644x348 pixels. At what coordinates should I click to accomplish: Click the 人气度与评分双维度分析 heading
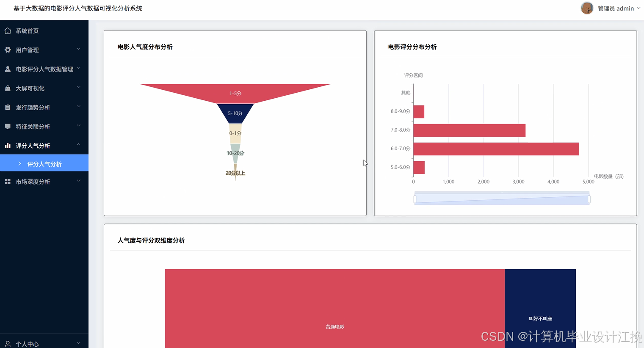pos(151,240)
